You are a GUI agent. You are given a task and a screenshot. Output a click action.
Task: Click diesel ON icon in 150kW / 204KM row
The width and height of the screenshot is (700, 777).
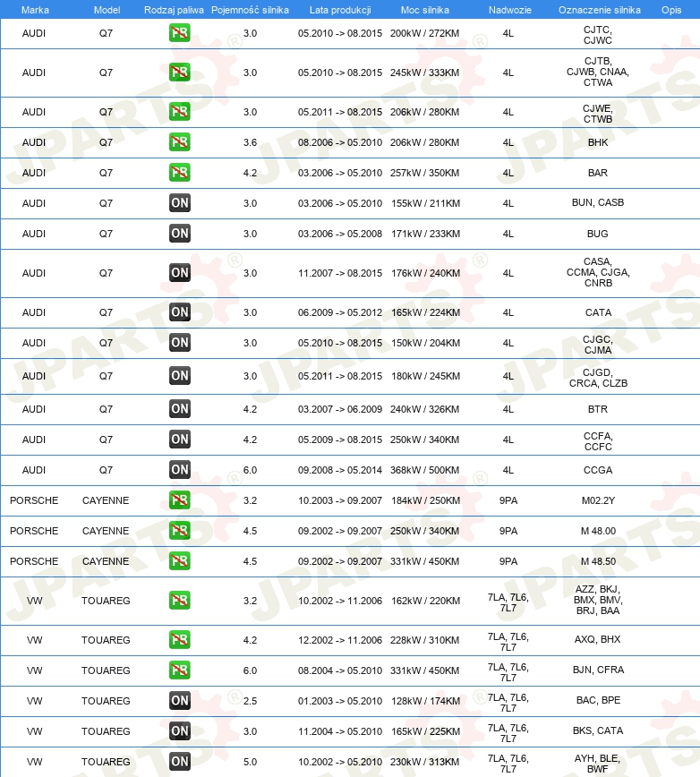[x=179, y=343]
